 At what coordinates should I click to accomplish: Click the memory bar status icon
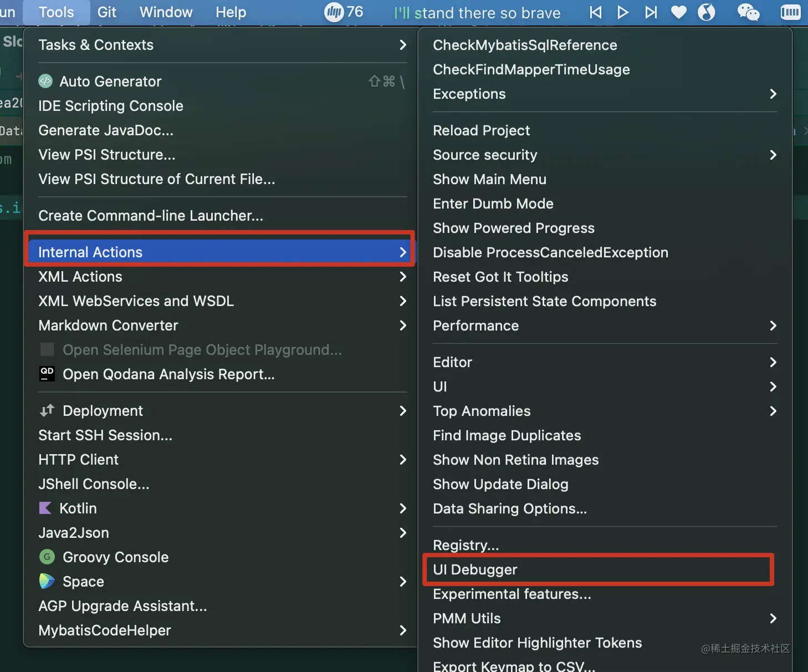click(x=790, y=12)
